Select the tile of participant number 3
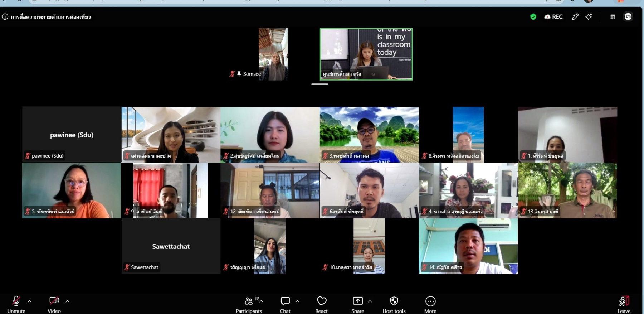Image resolution: width=644 pixels, height=314 pixels. coord(369,135)
